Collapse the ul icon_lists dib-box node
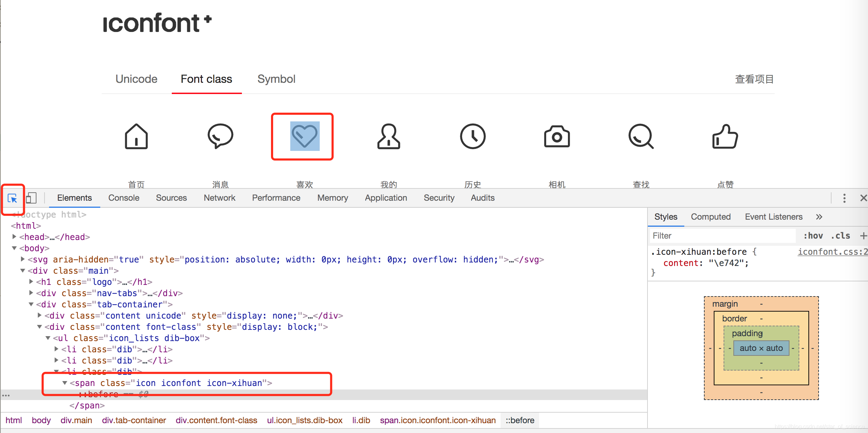Viewport: 868px width, 433px height. (x=48, y=338)
